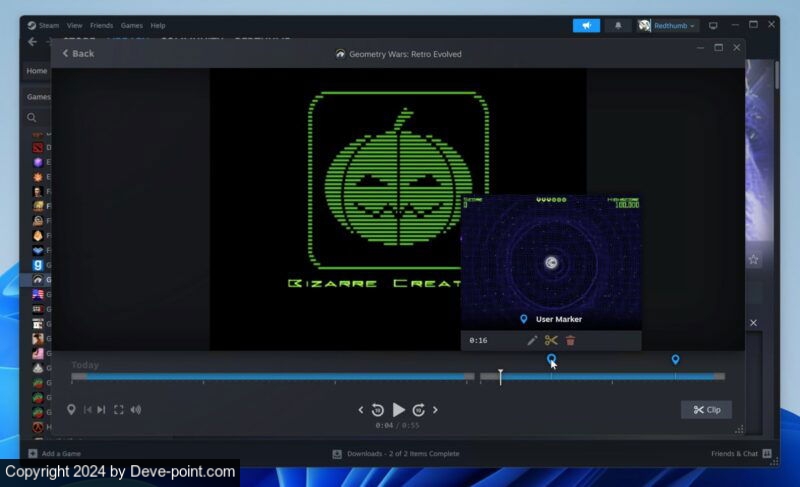The height and width of the screenshot is (487, 800).
Task: Go Back from the recording view
Action: (x=78, y=53)
